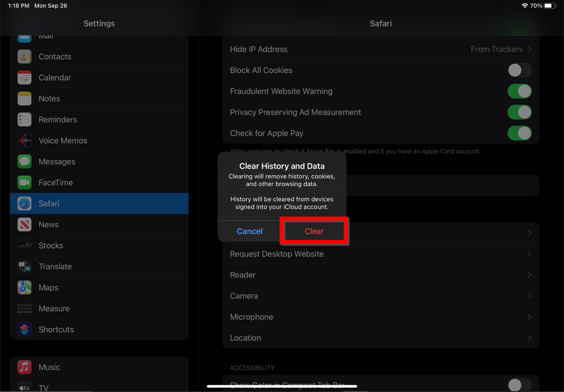The width and height of the screenshot is (564, 392).
Task: Tap the Wi-Fi status icon
Action: [524, 6]
